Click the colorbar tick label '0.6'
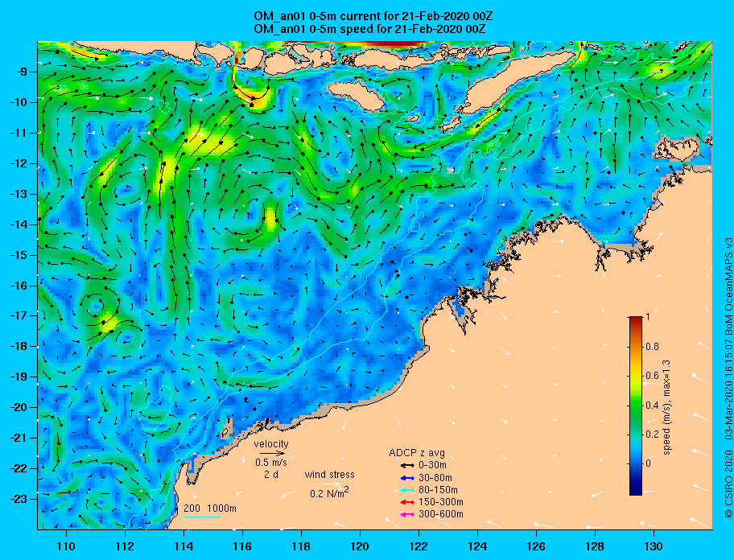Screen dimensions: 734x560 click(653, 376)
